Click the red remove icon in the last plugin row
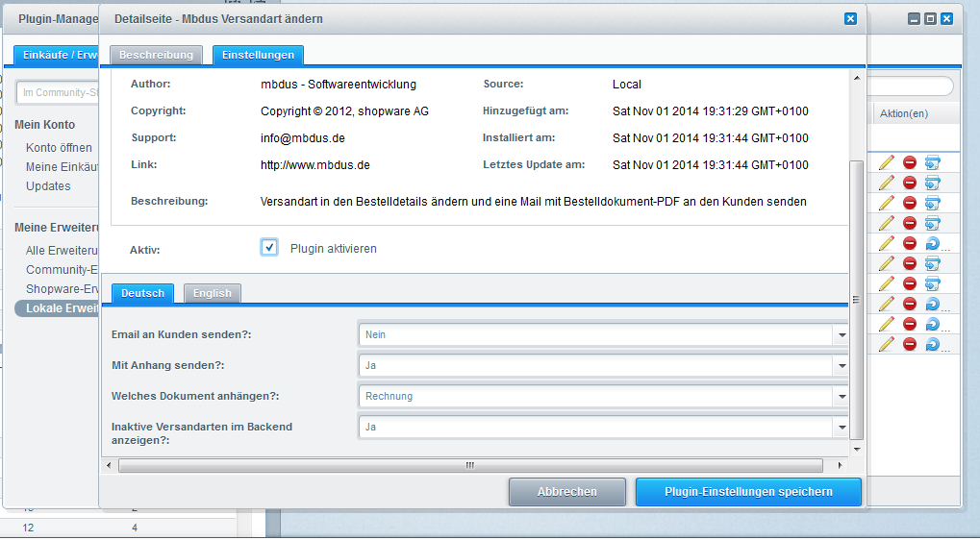 coord(909,344)
